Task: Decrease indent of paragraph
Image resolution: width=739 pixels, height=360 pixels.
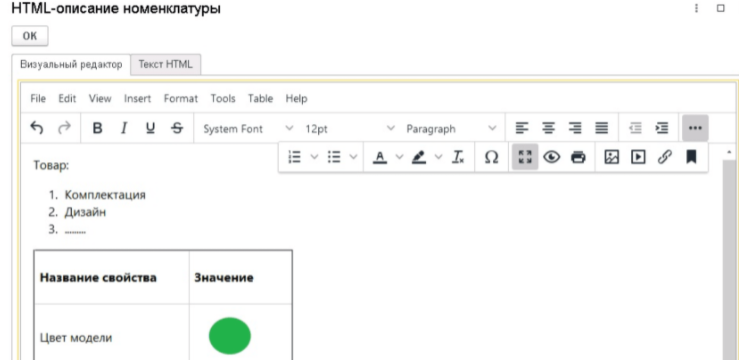Action: [636, 128]
